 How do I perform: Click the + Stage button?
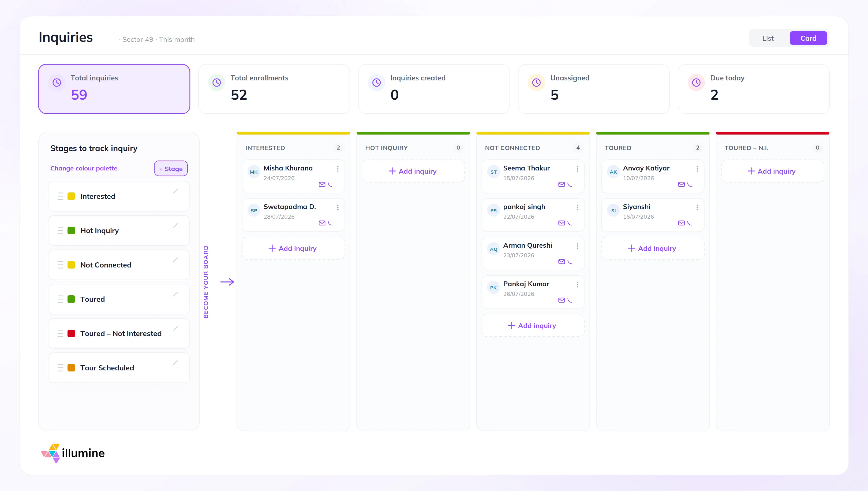coord(171,169)
